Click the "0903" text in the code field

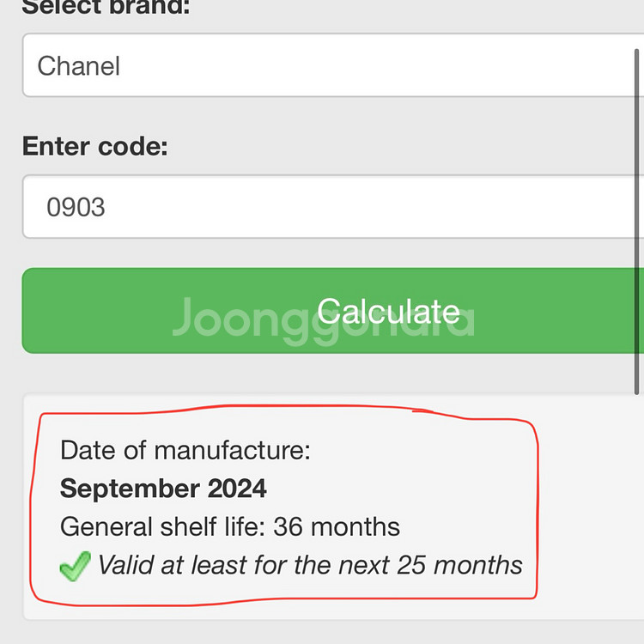pyautogui.click(x=76, y=207)
